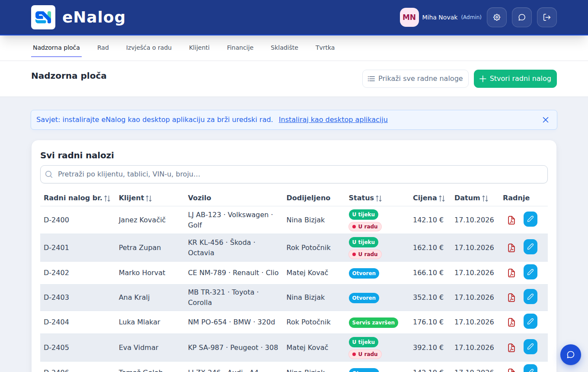Follow Instaliraj kao desktop aplikaciju link
588x372 pixels.
click(x=333, y=120)
